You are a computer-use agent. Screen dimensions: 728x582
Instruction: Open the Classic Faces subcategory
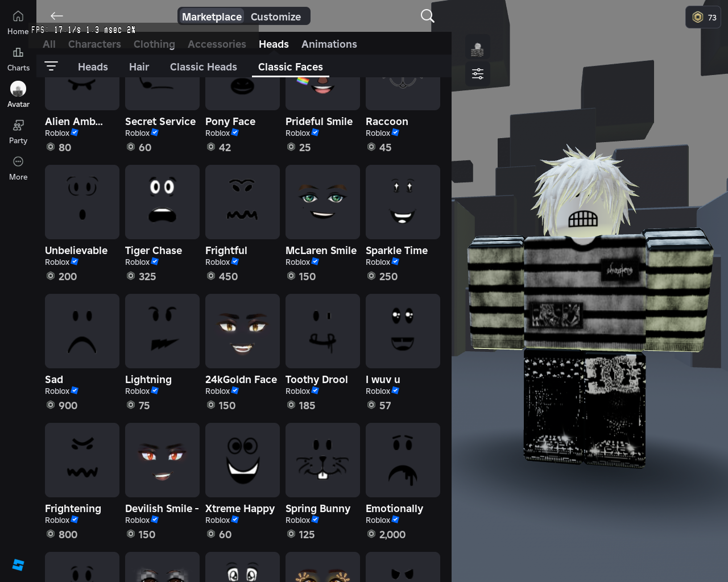point(291,66)
